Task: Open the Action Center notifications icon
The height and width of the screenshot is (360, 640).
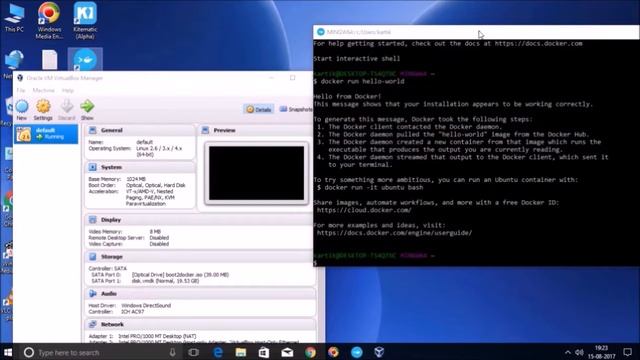Action: 628,352
